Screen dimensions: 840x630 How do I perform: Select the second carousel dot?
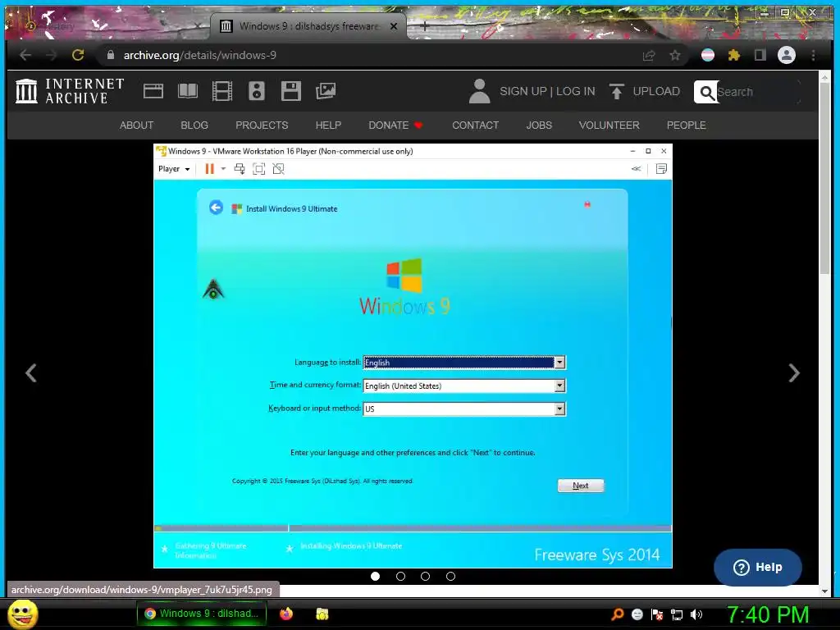click(x=400, y=577)
